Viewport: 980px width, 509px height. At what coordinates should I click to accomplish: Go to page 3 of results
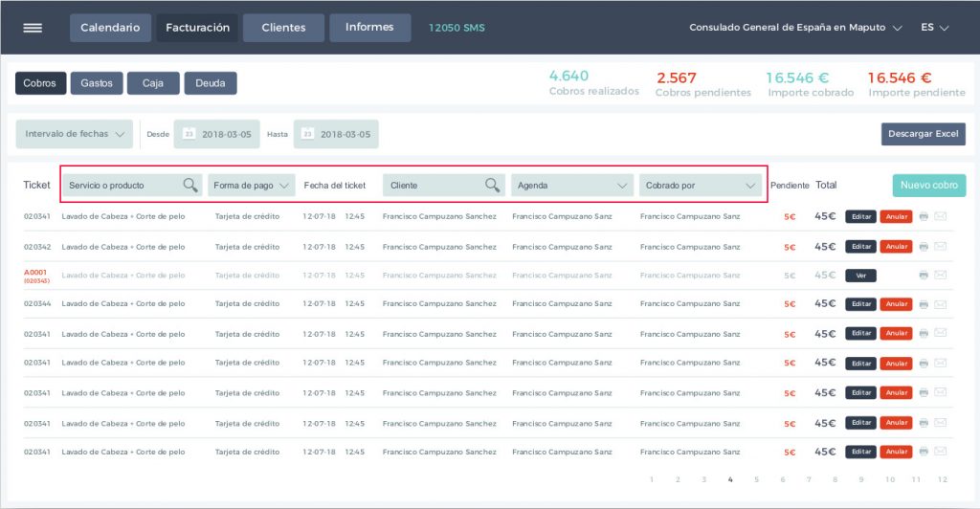pyautogui.click(x=703, y=479)
